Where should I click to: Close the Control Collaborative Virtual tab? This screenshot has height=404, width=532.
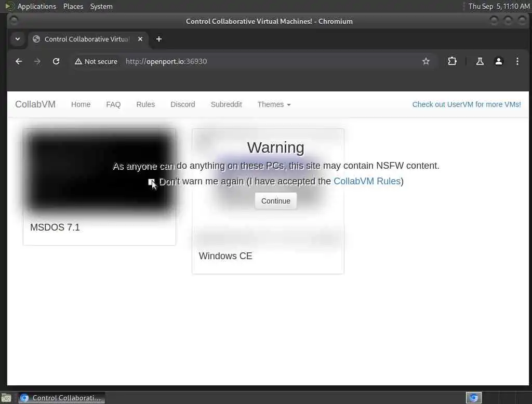click(x=140, y=39)
